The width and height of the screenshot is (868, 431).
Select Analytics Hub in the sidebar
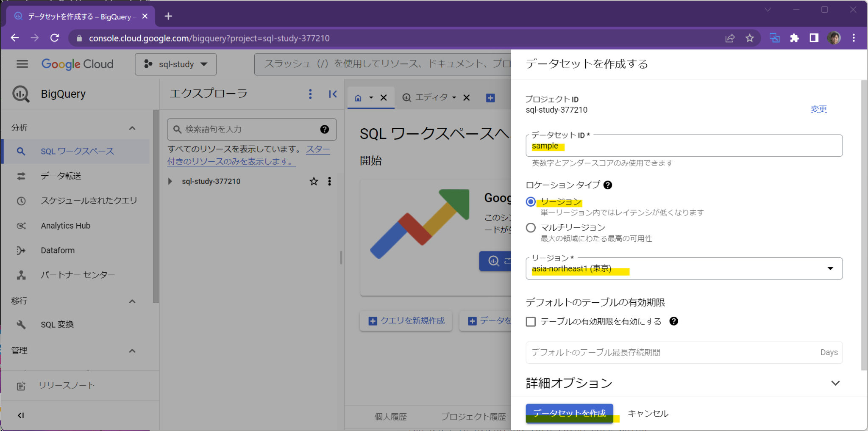[x=65, y=225]
